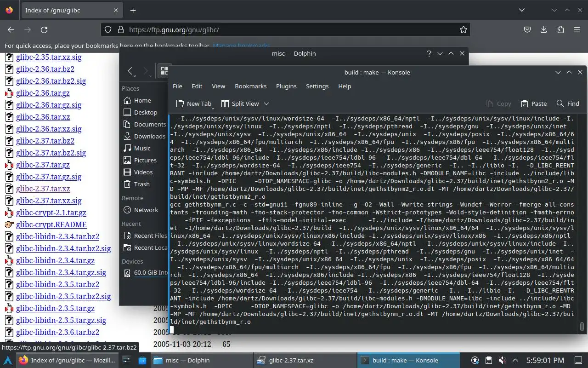
Task: Click the New Tab button in Konsole
Action: pyautogui.click(x=194, y=103)
